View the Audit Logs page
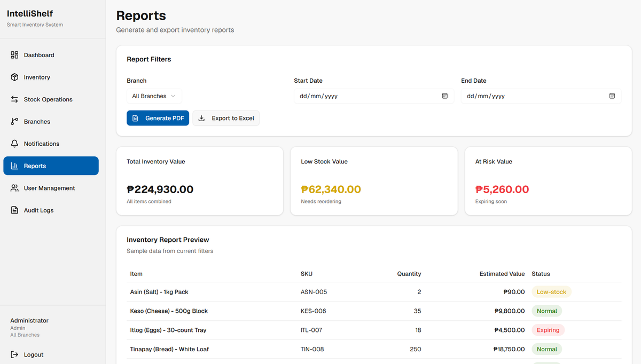Image resolution: width=641 pixels, height=364 pixels. (x=51, y=210)
